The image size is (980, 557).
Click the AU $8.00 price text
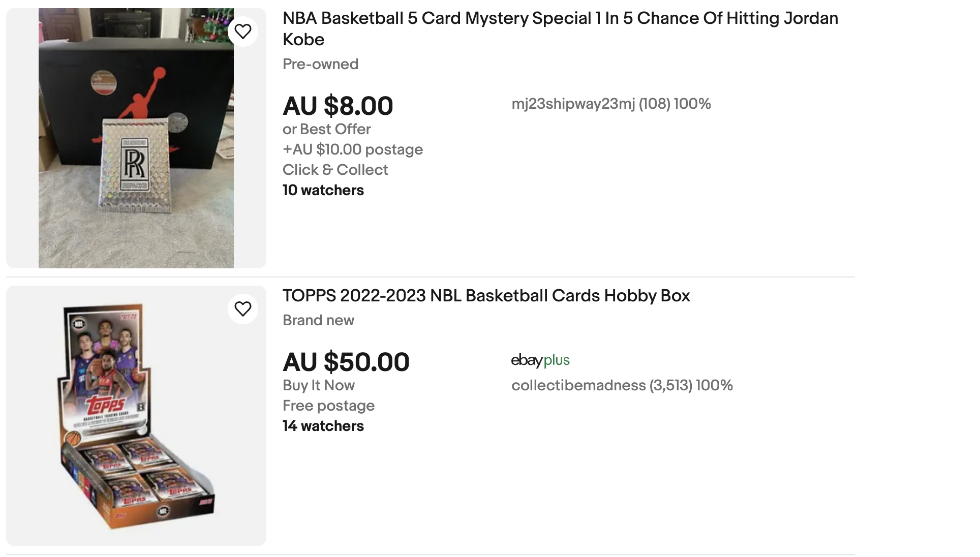(338, 106)
